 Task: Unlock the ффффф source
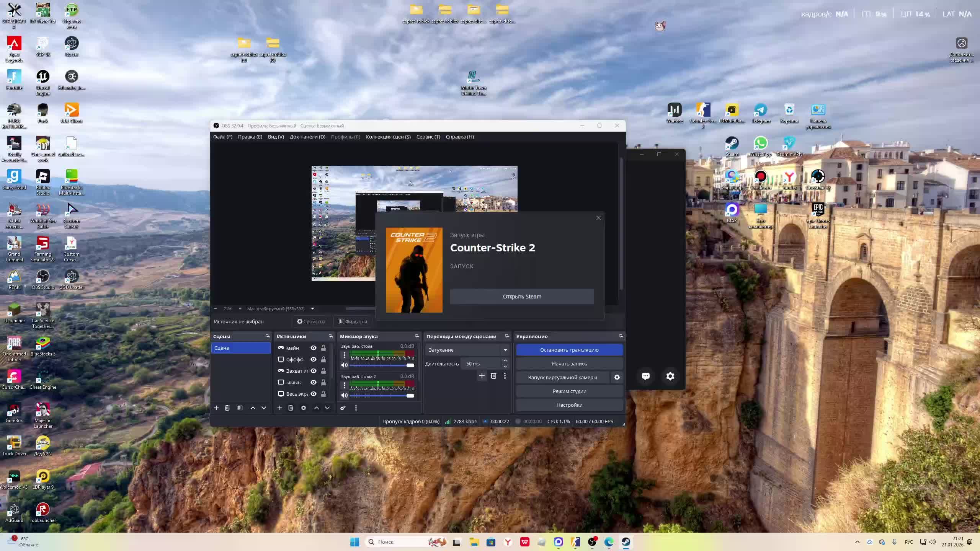[x=323, y=359]
